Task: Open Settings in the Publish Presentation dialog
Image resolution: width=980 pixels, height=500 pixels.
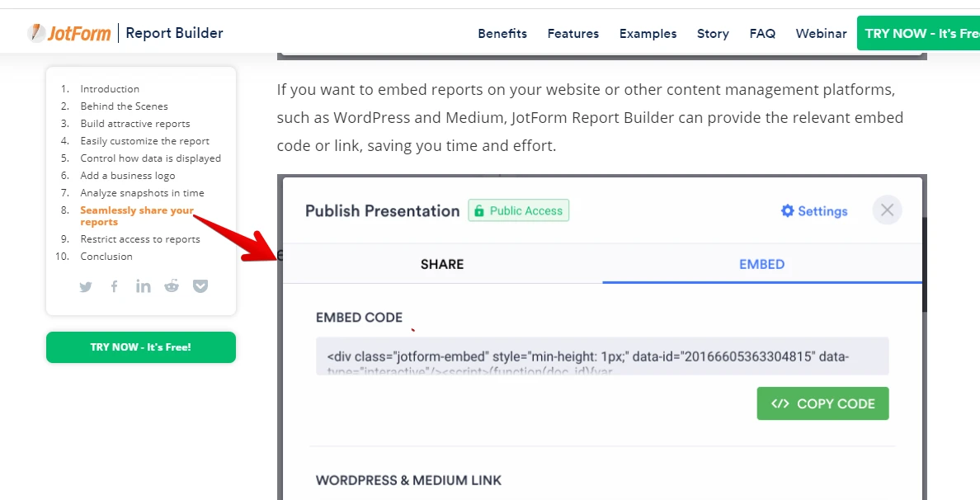Action: (x=813, y=211)
